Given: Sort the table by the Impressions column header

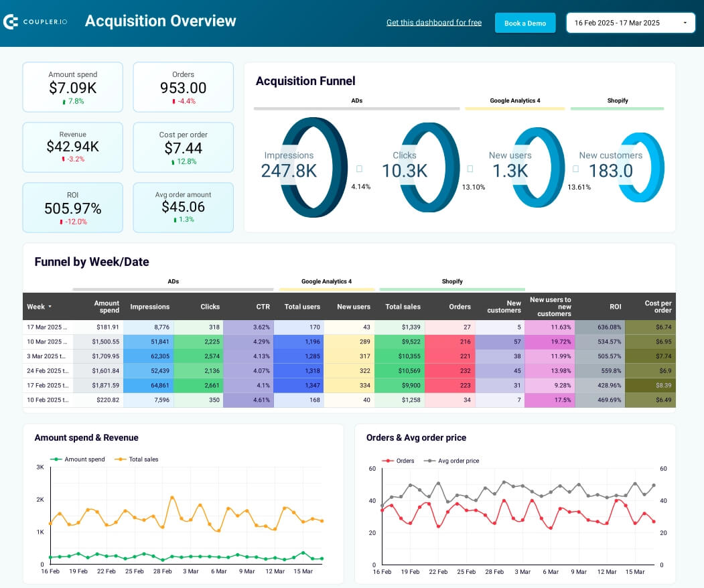Looking at the screenshot, I should pos(149,307).
